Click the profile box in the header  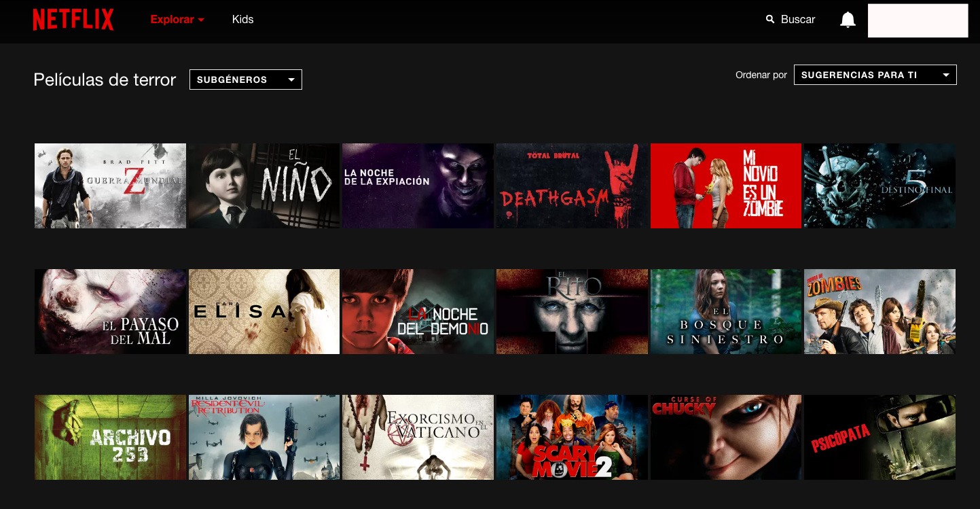(x=918, y=20)
